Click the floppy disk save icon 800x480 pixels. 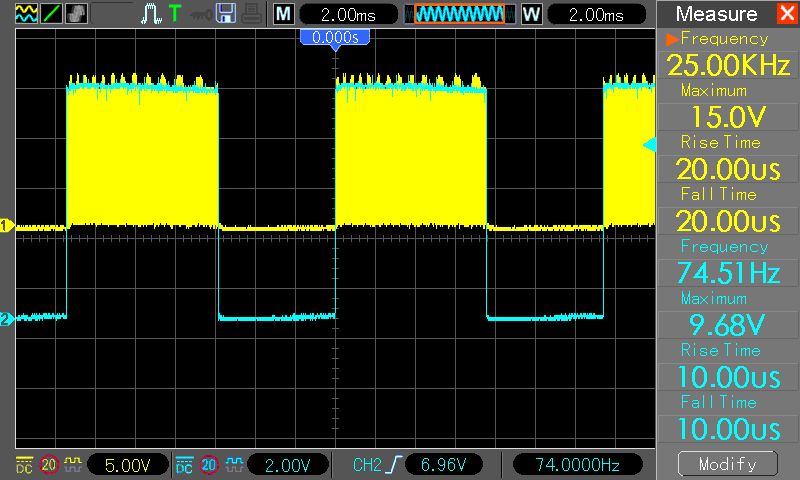pyautogui.click(x=227, y=14)
